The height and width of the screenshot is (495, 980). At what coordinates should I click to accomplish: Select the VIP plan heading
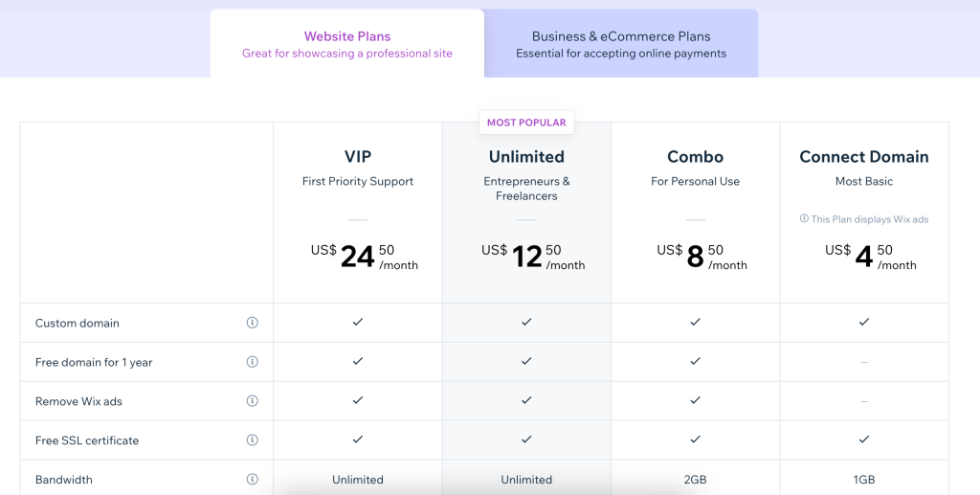point(358,157)
